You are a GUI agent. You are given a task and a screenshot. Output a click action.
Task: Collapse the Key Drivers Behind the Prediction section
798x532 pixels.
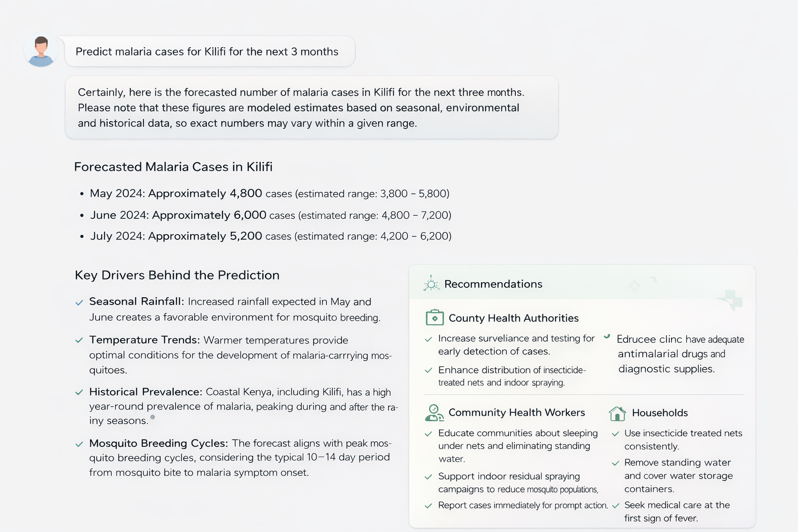tap(177, 275)
